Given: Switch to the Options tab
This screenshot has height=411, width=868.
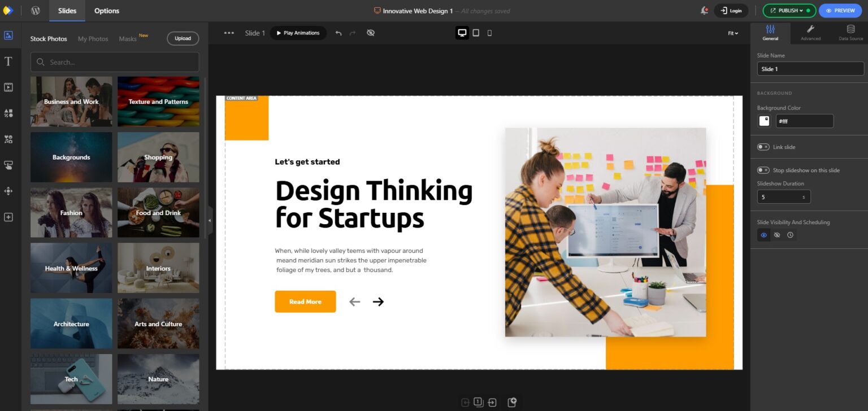Looking at the screenshot, I should [x=106, y=10].
